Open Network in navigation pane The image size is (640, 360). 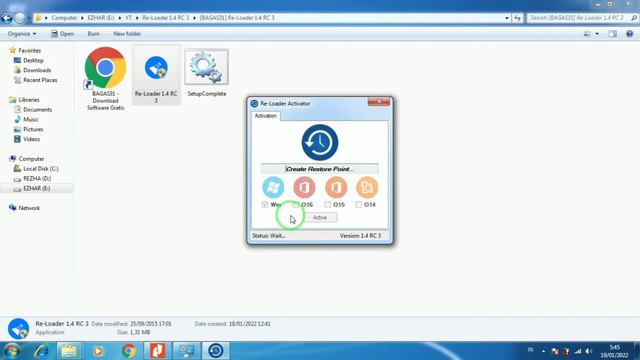[x=29, y=208]
